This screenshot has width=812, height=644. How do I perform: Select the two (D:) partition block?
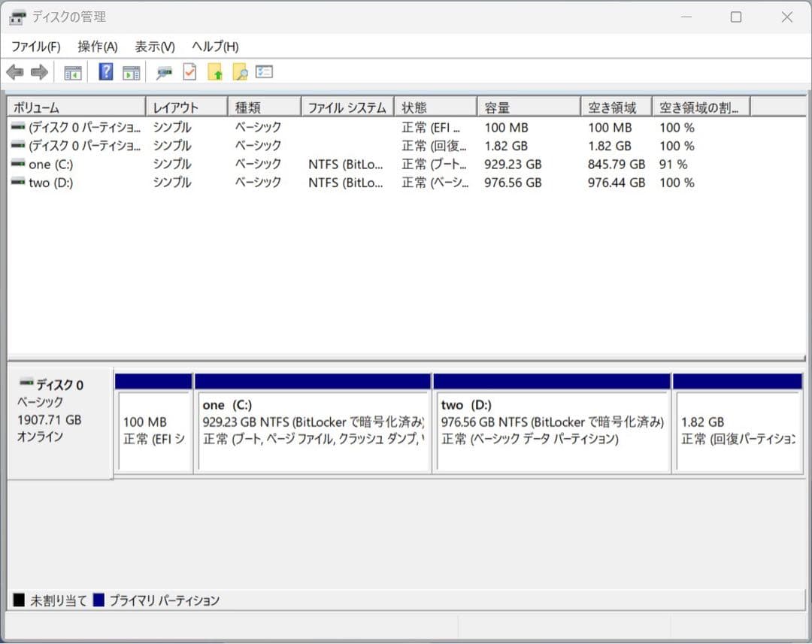click(x=552, y=428)
